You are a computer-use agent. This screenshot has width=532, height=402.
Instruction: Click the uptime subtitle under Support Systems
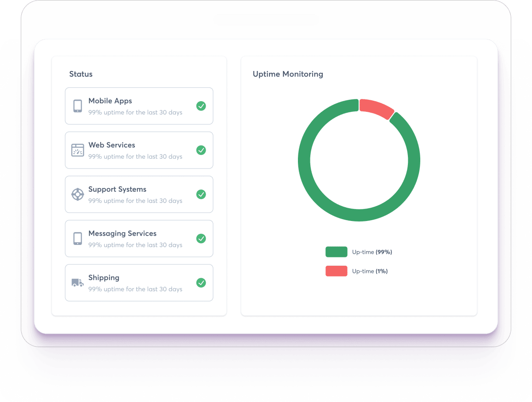[135, 201]
